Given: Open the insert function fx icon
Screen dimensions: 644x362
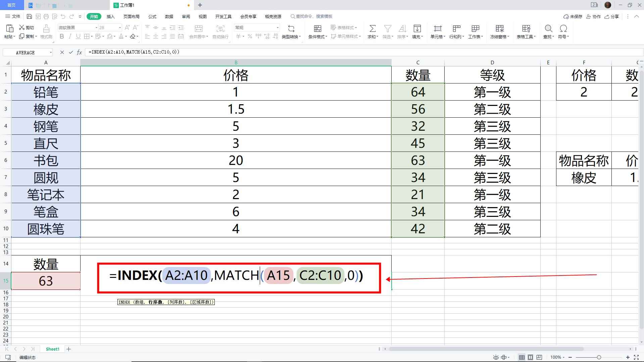Looking at the screenshot, I should (80, 52).
